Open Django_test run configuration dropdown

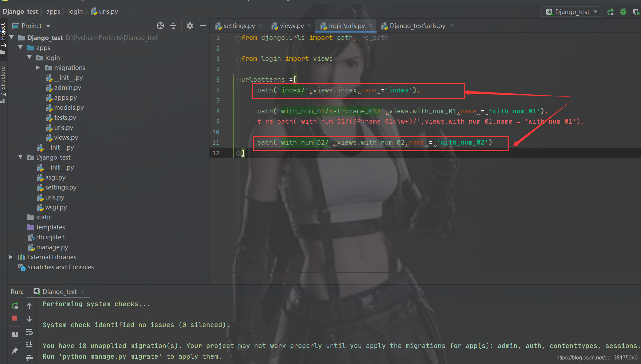571,12
